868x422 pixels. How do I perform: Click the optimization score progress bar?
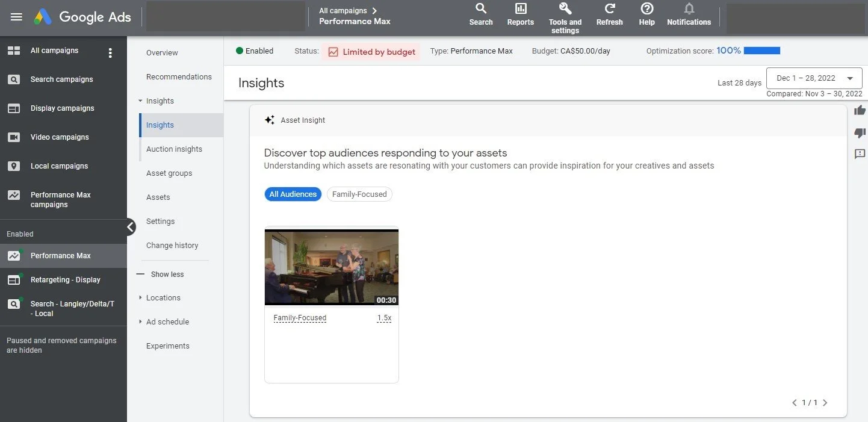pyautogui.click(x=762, y=51)
